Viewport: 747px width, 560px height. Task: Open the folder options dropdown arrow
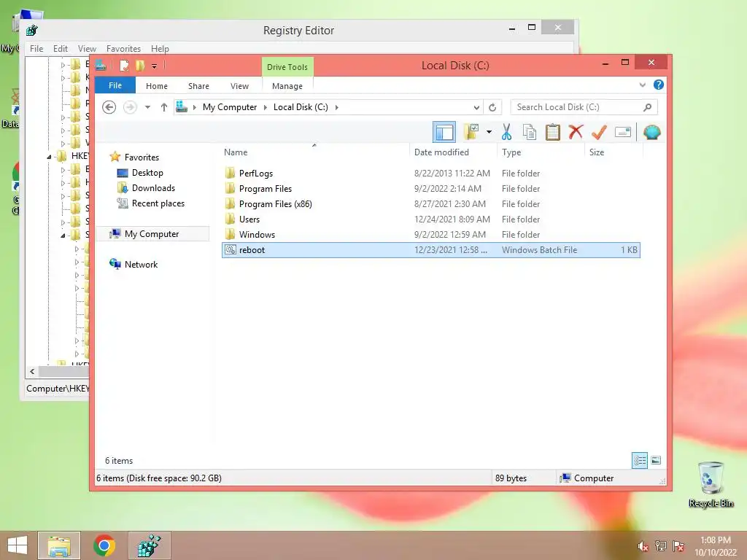point(489,132)
